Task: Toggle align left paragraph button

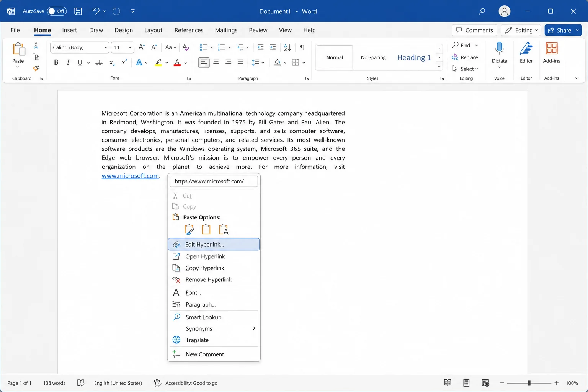Action: tap(204, 62)
